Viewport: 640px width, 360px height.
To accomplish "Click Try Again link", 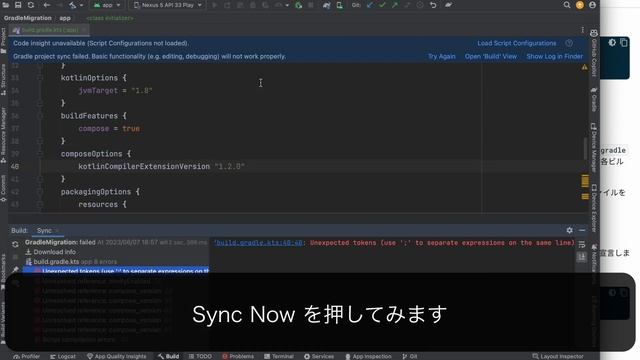I will coord(442,56).
